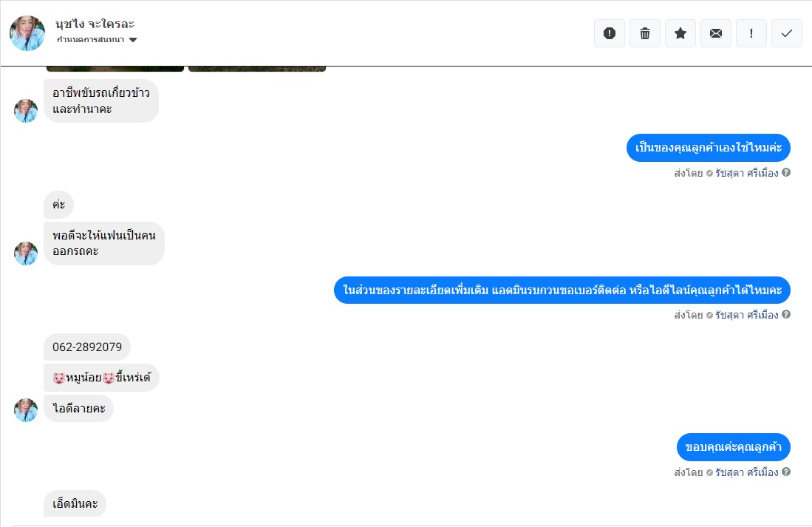
Task: Click help icon beside first รัชสุดา ศรีเมือง
Action: tap(786, 172)
